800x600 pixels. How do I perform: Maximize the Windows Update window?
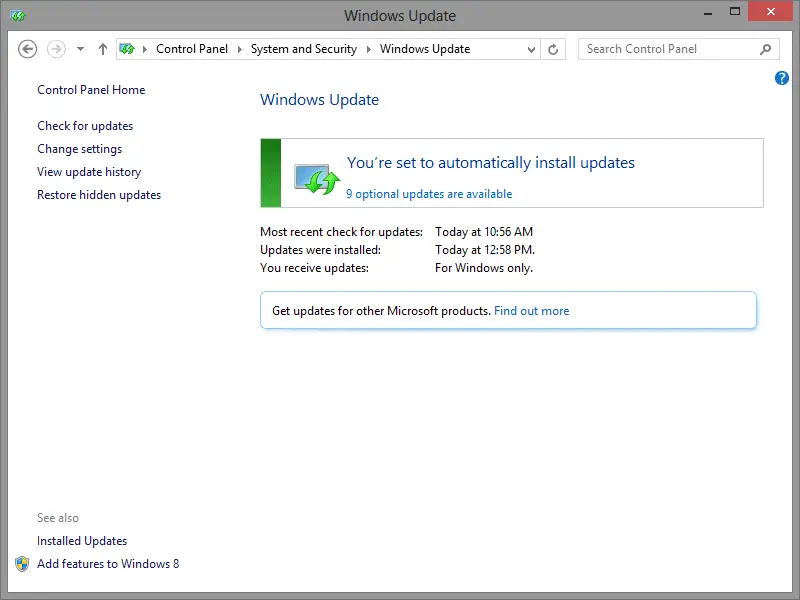point(735,12)
